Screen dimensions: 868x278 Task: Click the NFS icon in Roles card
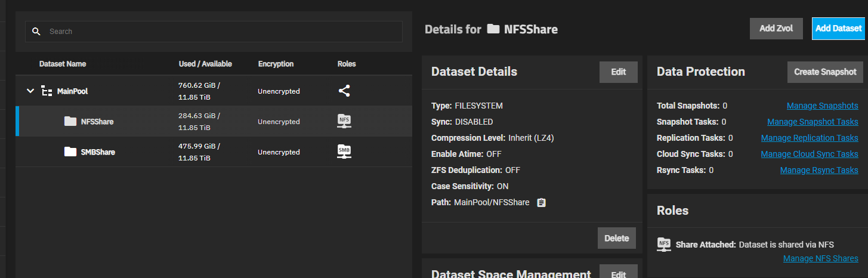pyautogui.click(x=663, y=244)
